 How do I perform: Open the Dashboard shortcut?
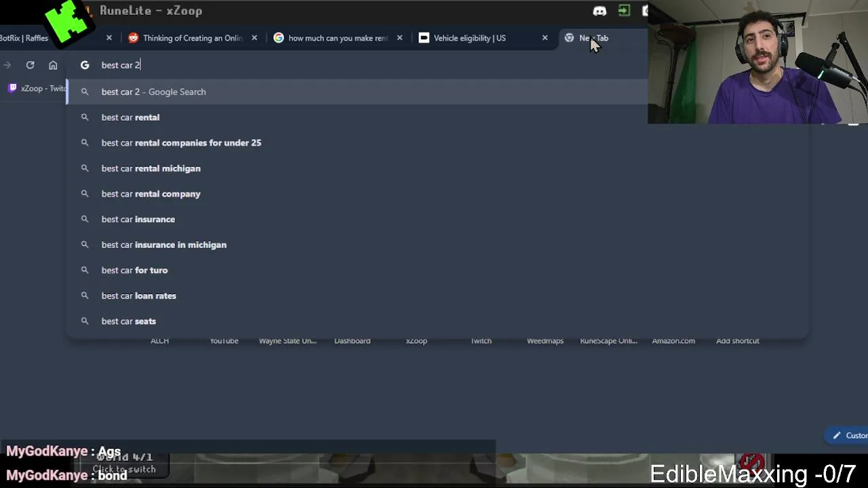[x=352, y=341]
